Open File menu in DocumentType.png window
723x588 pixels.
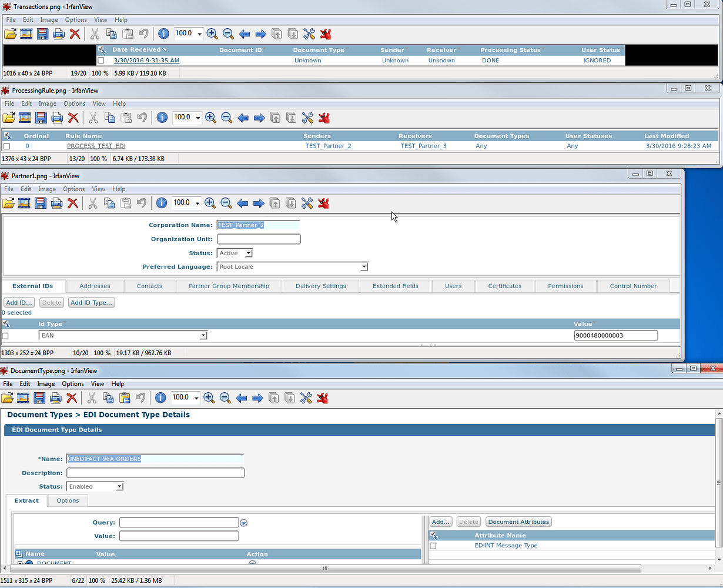tap(8, 384)
